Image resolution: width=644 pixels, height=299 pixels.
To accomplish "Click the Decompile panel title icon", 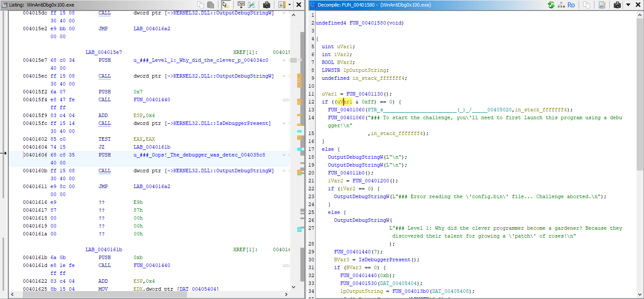I will point(313,4).
